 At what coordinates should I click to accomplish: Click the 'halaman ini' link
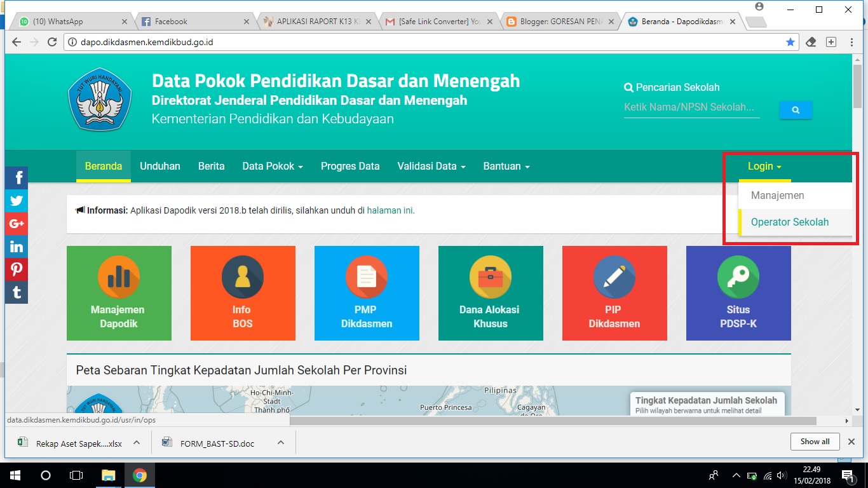pyautogui.click(x=390, y=210)
